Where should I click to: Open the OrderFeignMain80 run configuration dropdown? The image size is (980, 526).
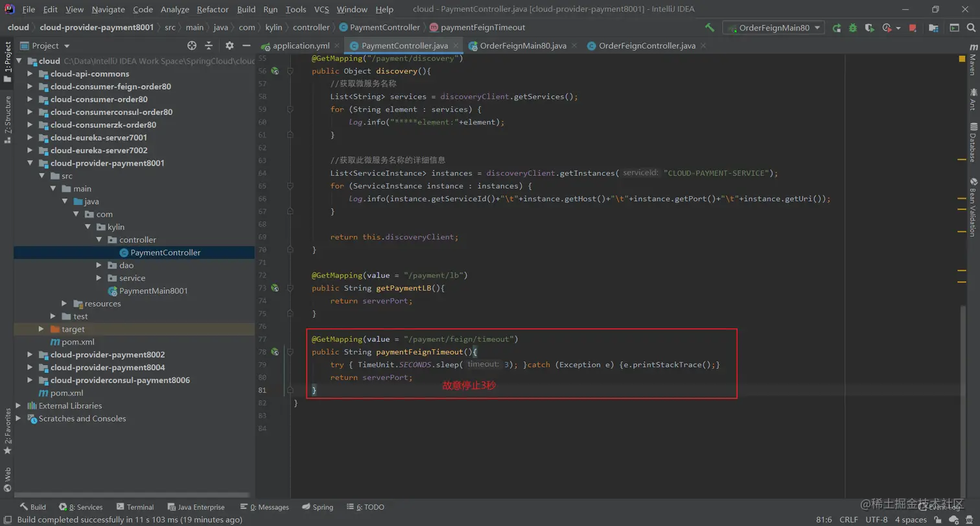click(x=774, y=28)
